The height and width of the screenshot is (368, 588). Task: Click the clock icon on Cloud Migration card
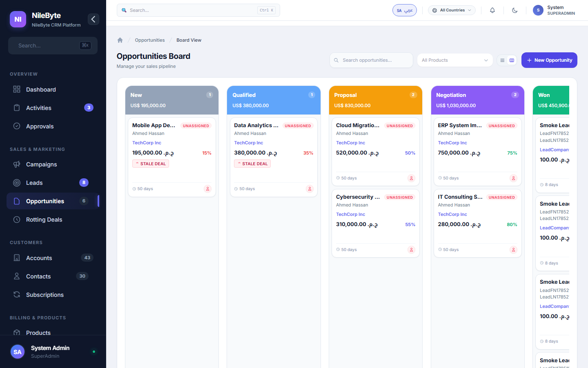coord(338,178)
